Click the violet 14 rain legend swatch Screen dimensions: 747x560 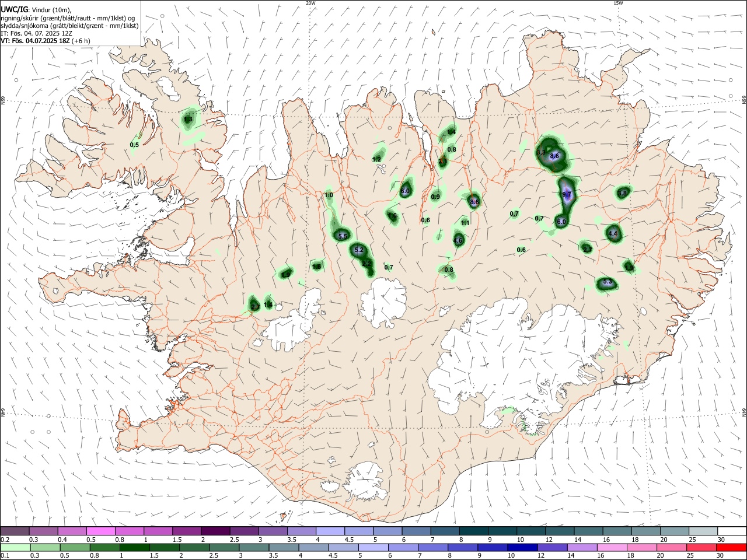582,548
